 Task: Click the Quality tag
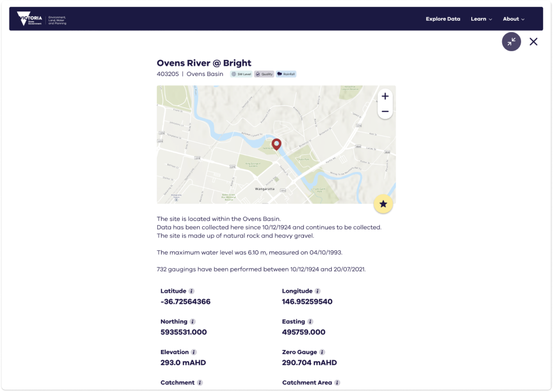pos(264,74)
